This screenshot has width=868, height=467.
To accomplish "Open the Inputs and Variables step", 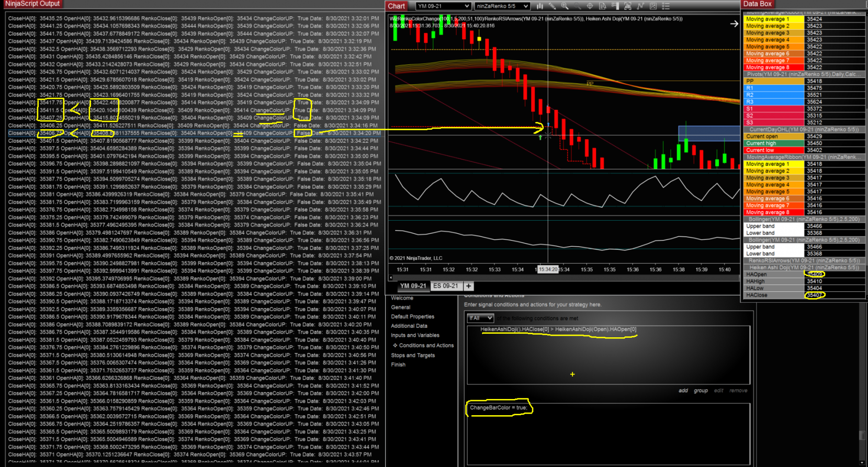I will click(415, 336).
